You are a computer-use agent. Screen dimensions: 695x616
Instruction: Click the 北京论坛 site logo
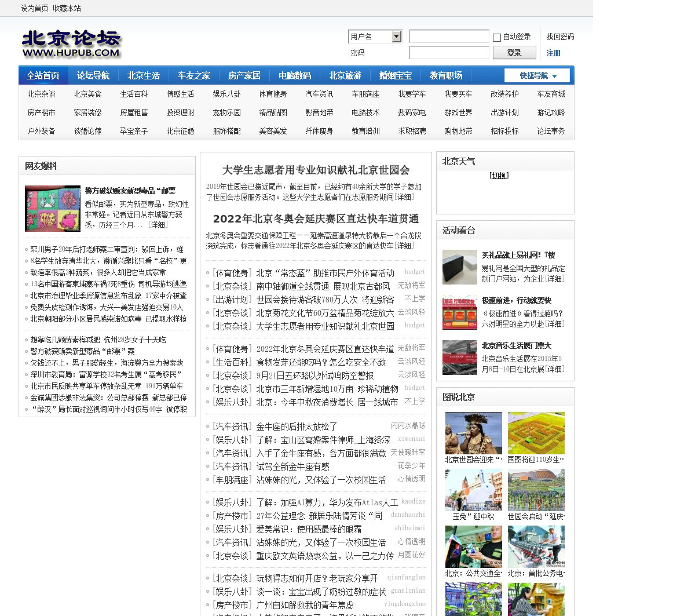[x=71, y=44]
